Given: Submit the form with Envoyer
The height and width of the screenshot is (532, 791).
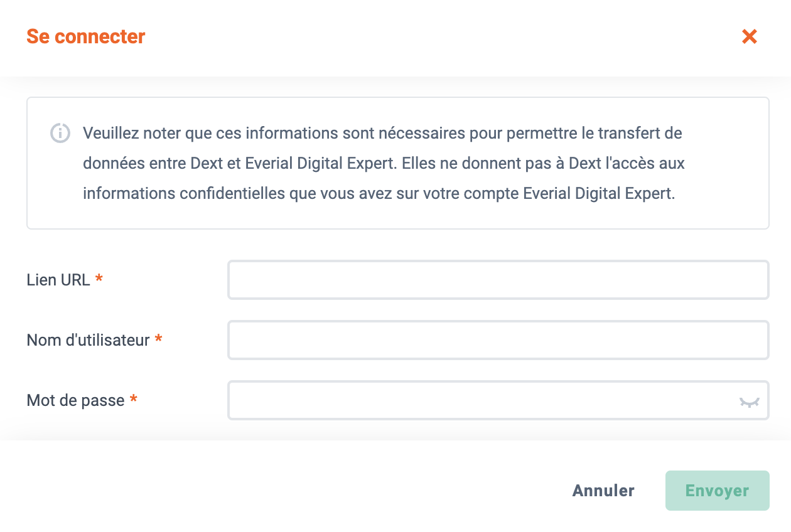Looking at the screenshot, I should (x=718, y=491).
